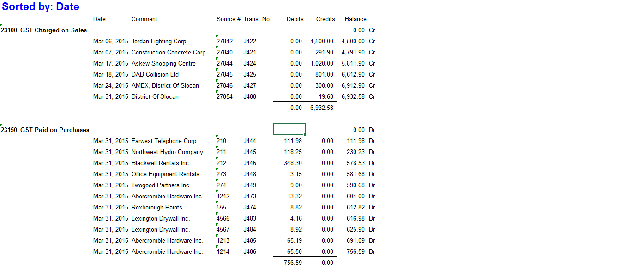Select the 756.59 Dr balance cell
The height and width of the screenshot is (269, 644).
pyautogui.click(x=355, y=251)
